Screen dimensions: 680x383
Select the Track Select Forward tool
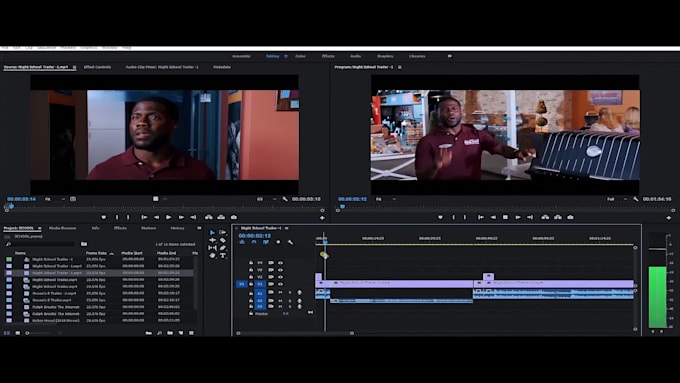222,232
